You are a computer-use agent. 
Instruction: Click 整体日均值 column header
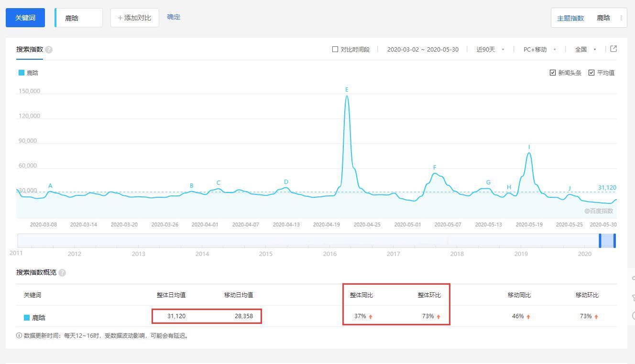tap(171, 295)
